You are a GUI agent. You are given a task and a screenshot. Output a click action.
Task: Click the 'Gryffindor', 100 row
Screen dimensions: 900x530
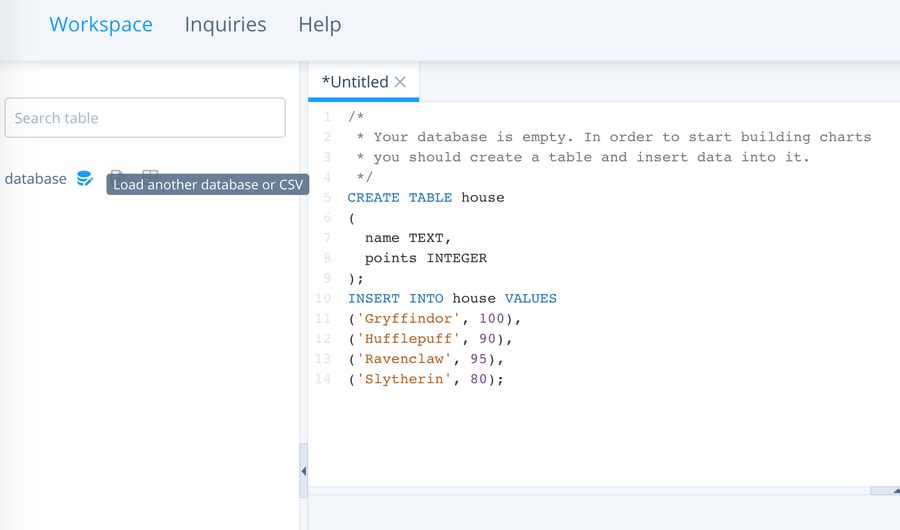(435, 319)
